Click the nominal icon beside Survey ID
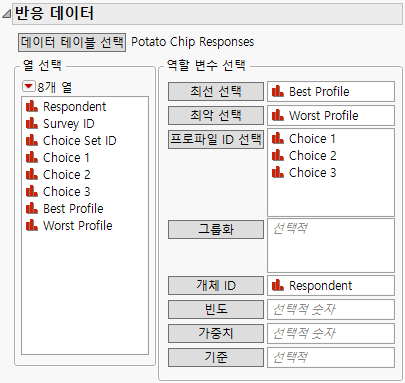 tap(32, 123)
